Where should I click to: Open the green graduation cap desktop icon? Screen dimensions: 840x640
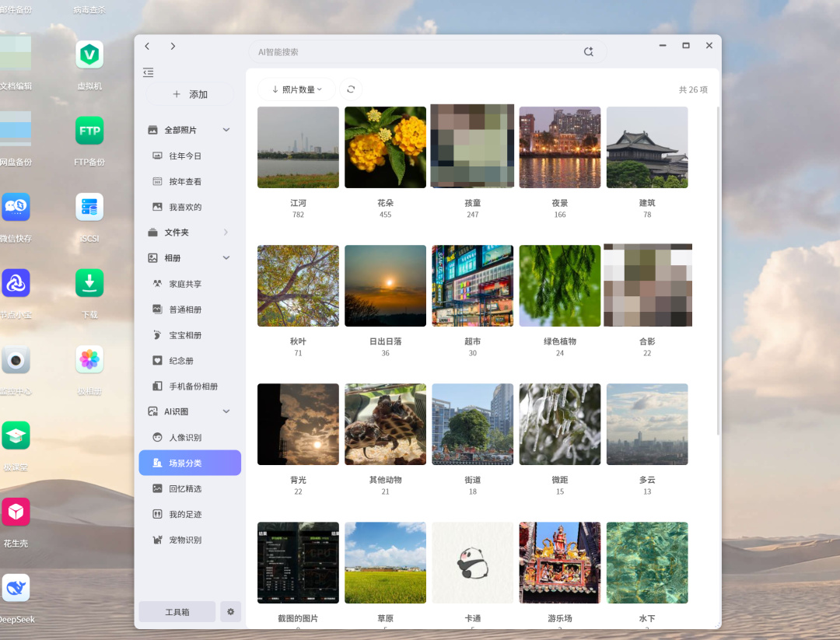[16, 435]
